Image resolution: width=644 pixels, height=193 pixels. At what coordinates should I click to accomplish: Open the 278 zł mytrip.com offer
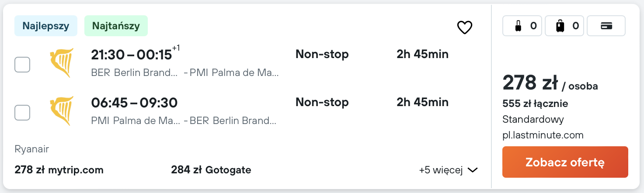click(59, 170)
